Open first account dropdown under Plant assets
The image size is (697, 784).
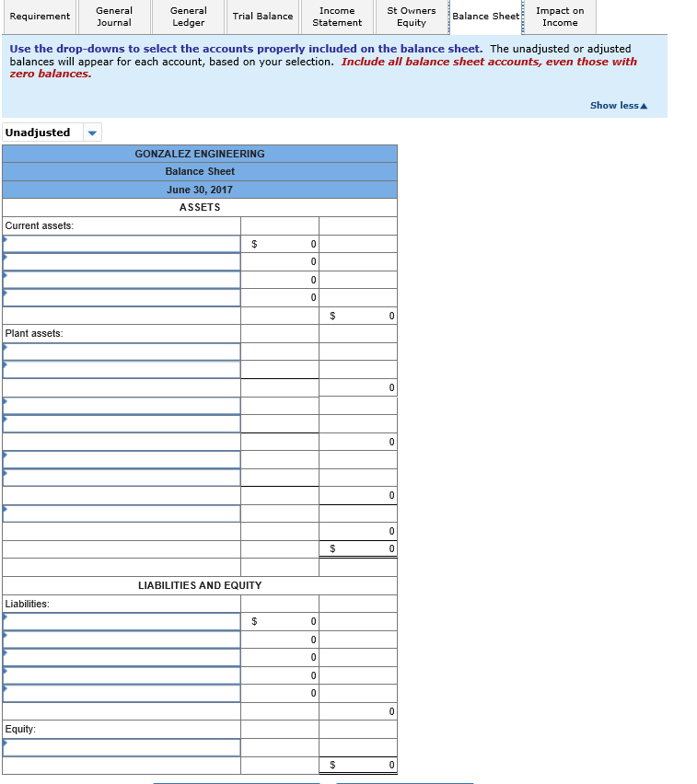[122, 352]
